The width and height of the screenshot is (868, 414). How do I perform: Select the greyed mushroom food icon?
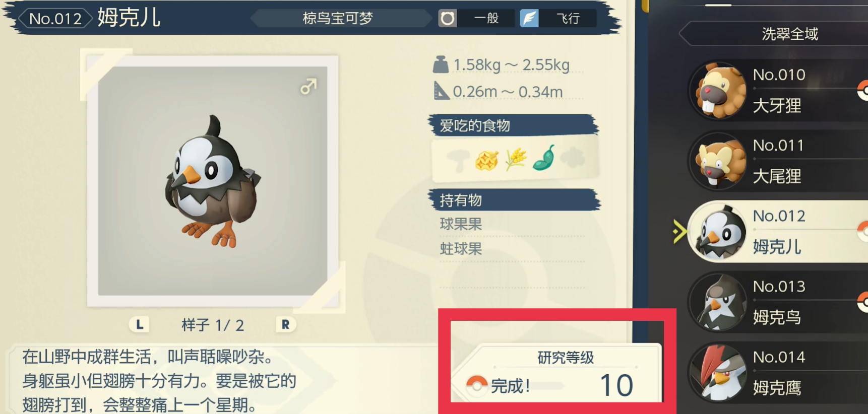point(458,161)
